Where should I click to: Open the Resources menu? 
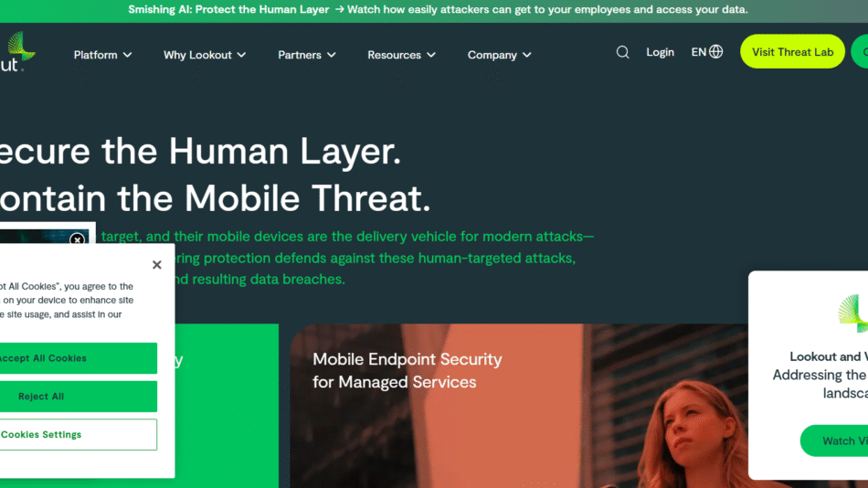(401, 55)
